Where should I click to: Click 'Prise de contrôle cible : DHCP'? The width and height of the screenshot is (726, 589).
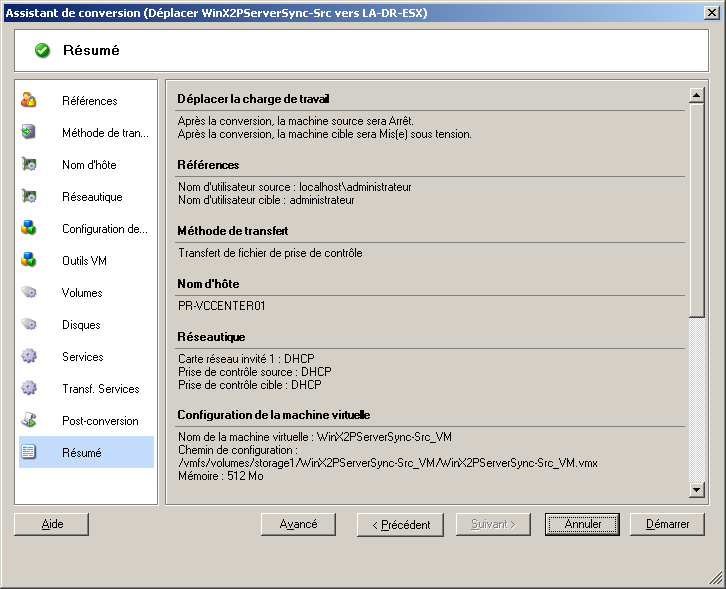[250, 384]
